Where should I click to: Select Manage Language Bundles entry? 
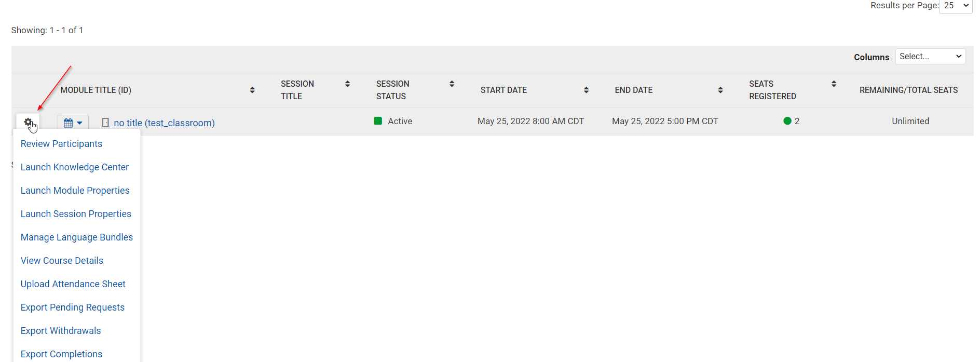pos(77,237)
